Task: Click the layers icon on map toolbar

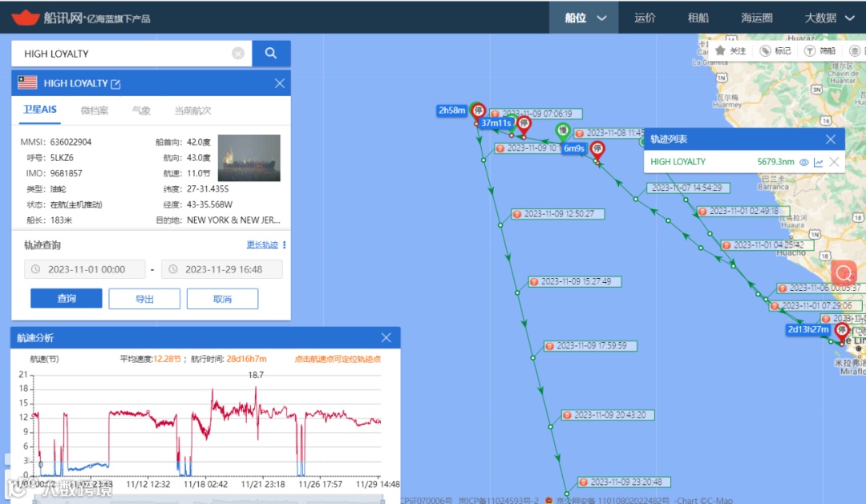Action: 855,50
